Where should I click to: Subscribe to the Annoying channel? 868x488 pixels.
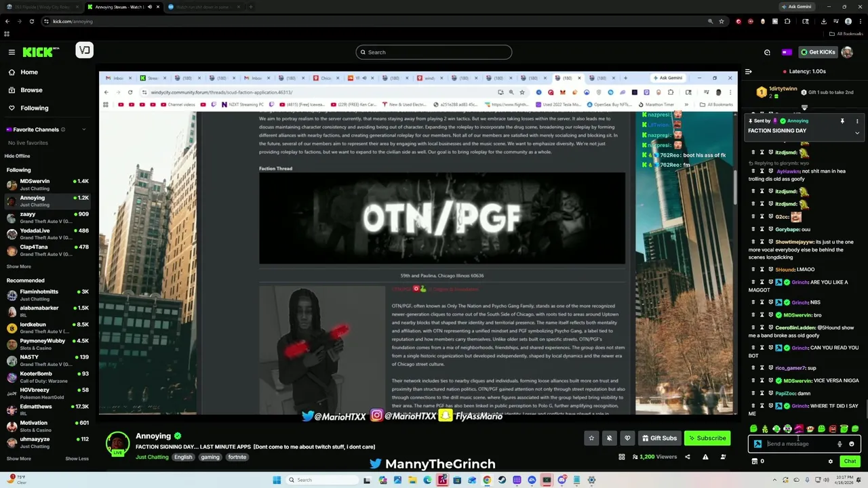click(707, 438)
